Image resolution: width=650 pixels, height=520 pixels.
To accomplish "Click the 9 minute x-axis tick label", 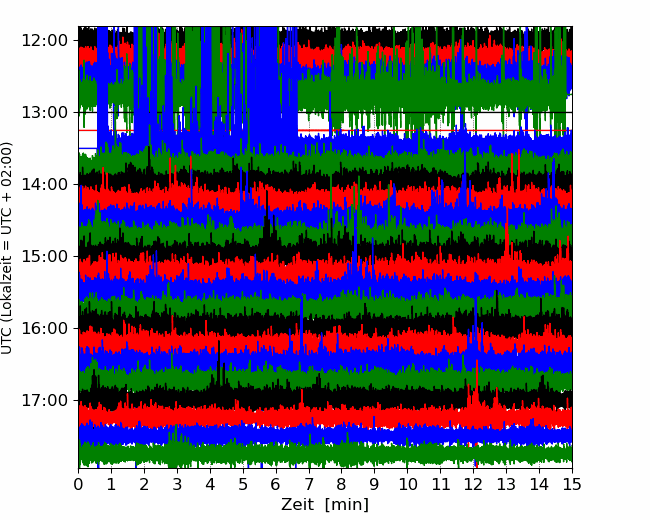I will pyautogui.click(x=374, y=484).
